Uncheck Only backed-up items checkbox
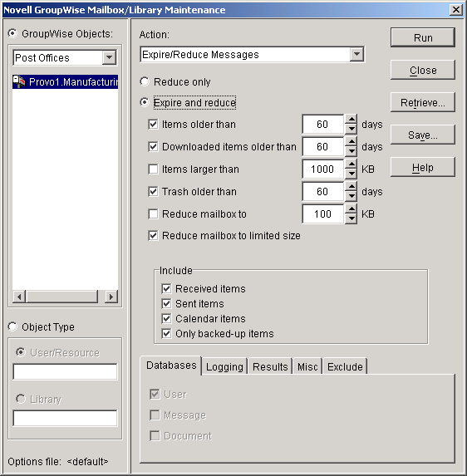This screenshot has height=476, width=467. point(167,334)
